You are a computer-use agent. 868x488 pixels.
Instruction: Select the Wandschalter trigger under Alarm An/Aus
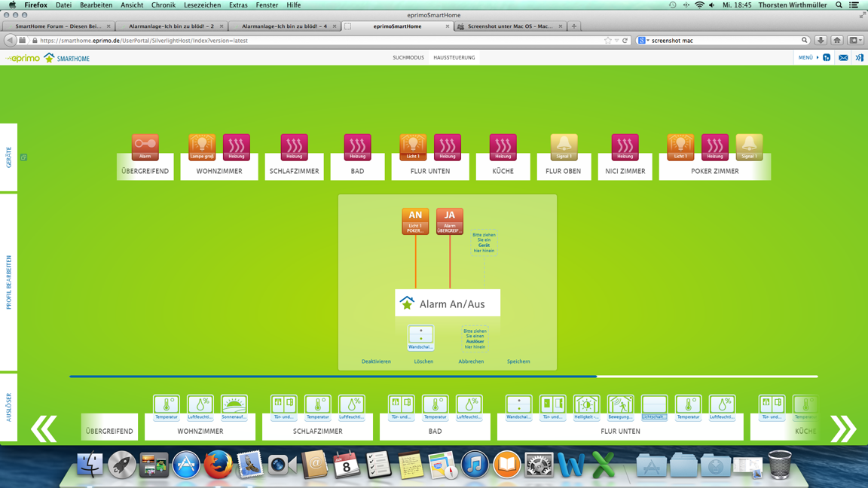[x=420, y=337]
